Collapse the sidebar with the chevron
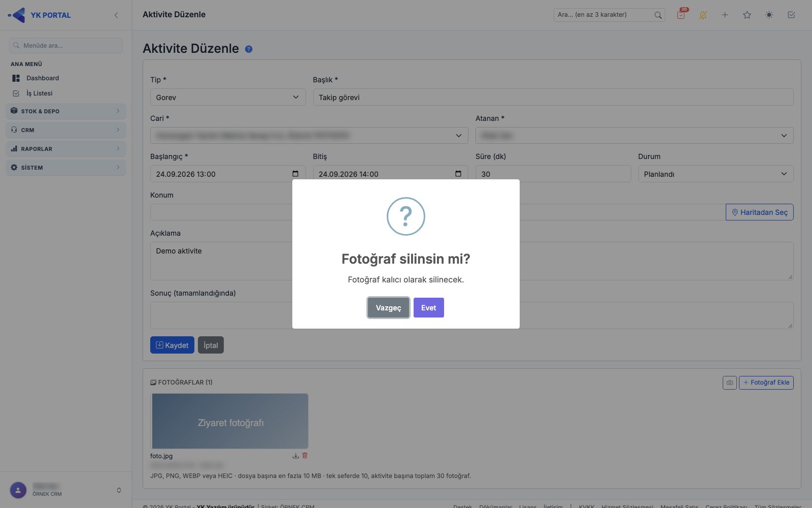Viewport: 812px width, 508px height. click(x=116, y=15)
